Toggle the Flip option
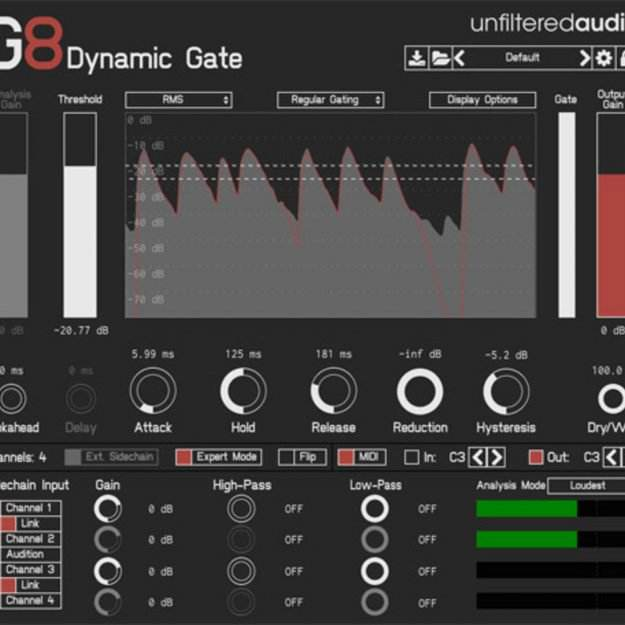 tap(303, 457)
